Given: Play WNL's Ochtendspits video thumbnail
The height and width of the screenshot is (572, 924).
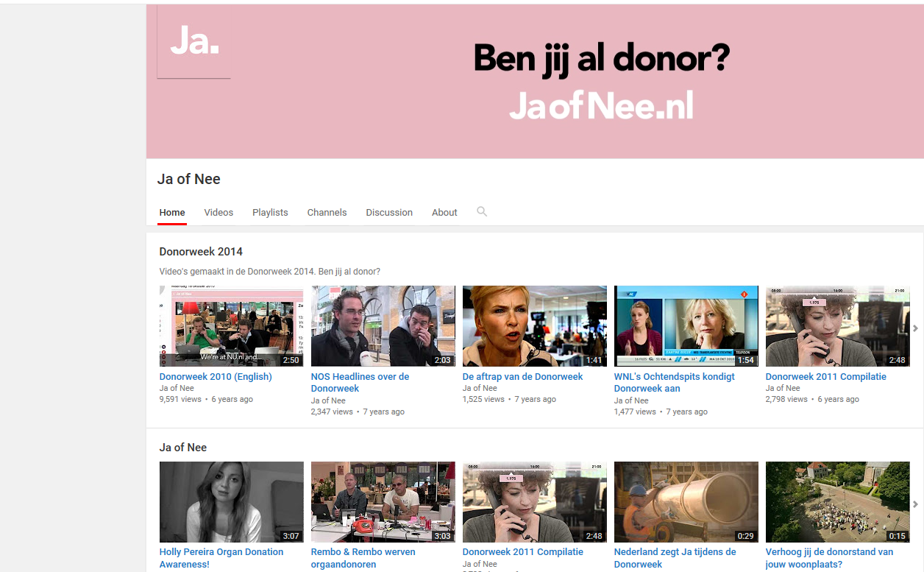Looking at the screenshot, I should [686, 326].
